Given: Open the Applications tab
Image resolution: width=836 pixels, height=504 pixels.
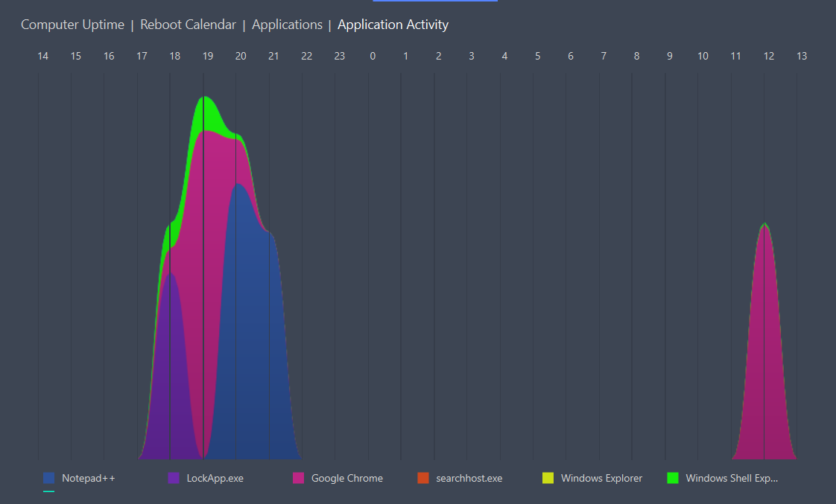Looking at the screenshot, I should pos(287,25).
